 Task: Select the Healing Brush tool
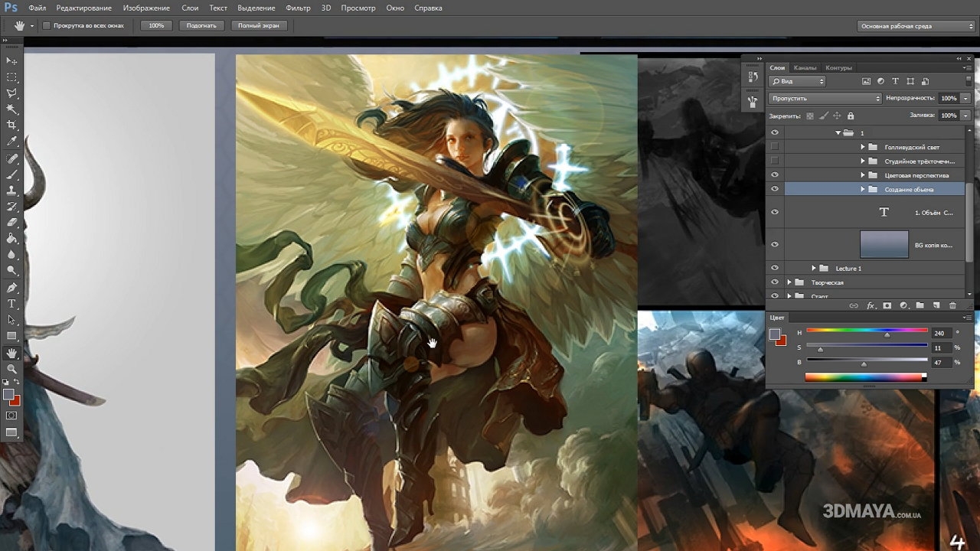pyautogui.click(x=11, y=159)
